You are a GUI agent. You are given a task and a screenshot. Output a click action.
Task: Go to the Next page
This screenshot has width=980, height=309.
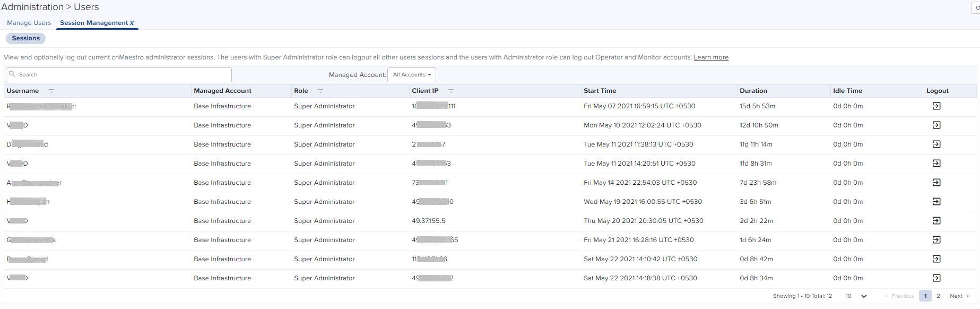tap(959, 296)
